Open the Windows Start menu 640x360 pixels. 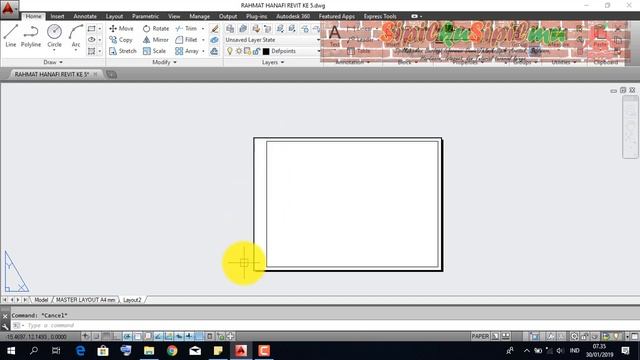(11, 351)
